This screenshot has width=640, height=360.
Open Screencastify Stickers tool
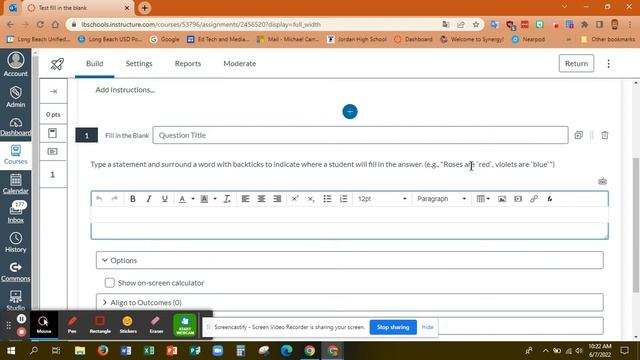point(128,324)
